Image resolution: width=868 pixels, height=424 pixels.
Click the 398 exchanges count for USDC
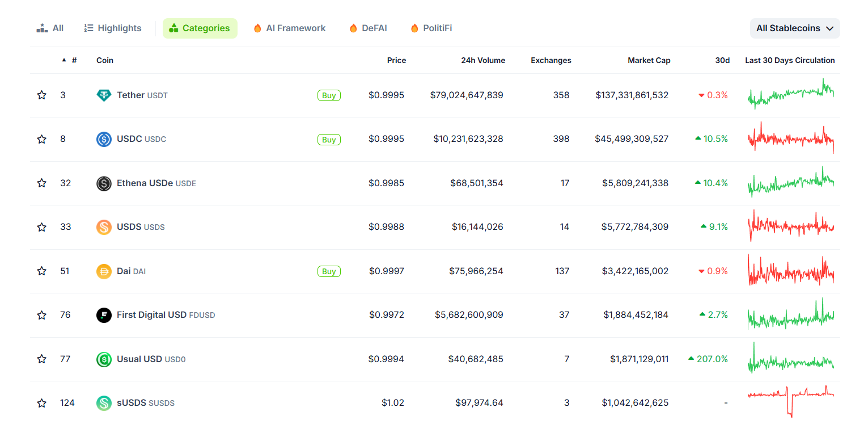[561, 139]
